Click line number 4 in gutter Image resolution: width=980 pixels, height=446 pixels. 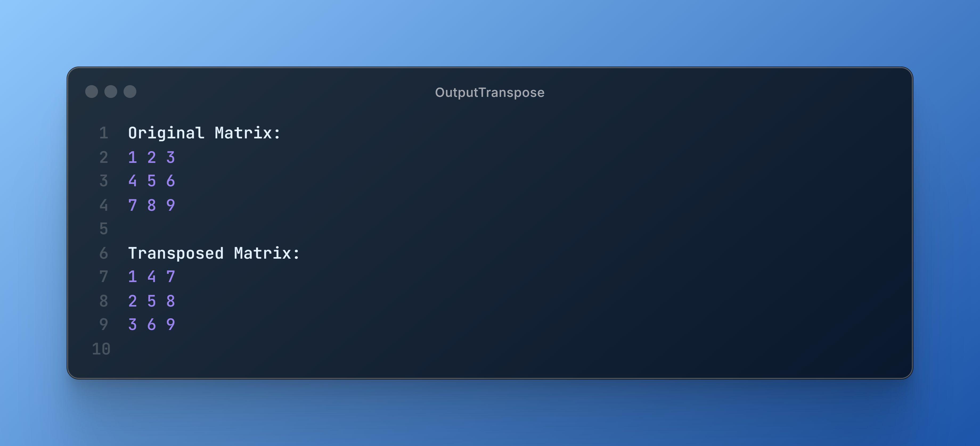pyautogui.click(x=104, y=205)
